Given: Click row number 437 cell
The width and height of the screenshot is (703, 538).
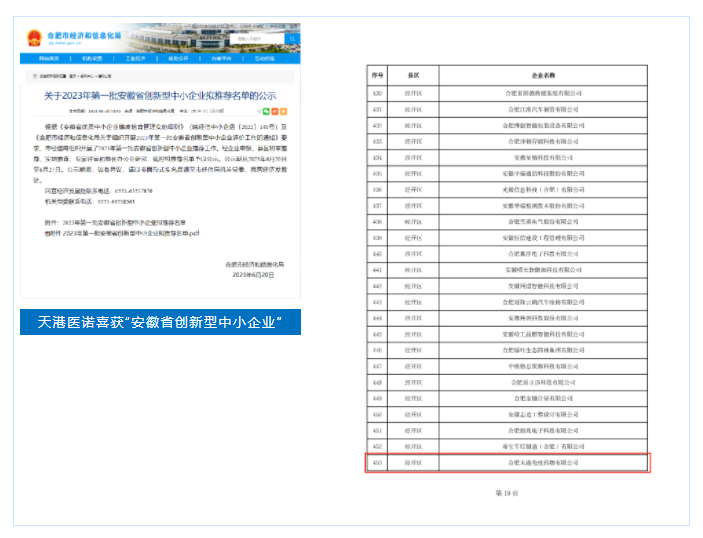Looking at the screenshot, I should [377, 206].
